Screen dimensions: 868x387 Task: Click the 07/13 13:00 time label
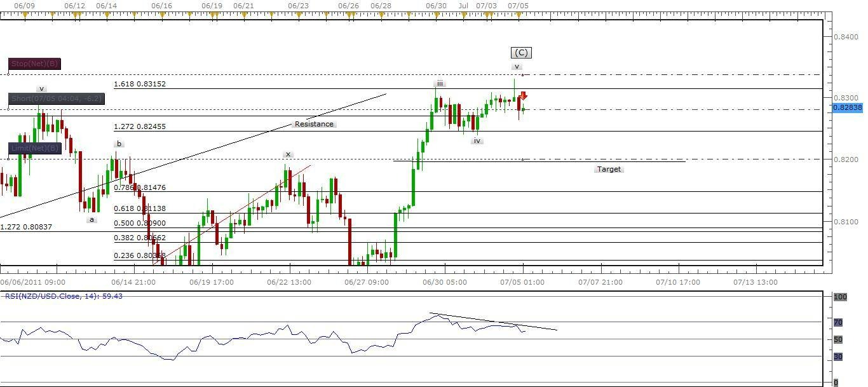(x=756, y=282)
